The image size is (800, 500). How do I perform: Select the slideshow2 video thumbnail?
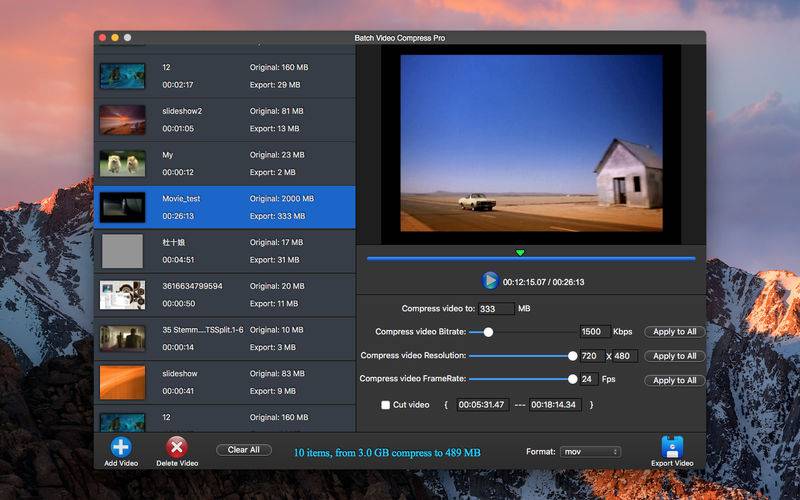pyautogui.click(x=122, y=120)
